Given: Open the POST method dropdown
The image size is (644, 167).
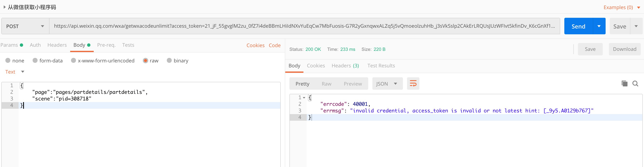Looking at the screenshot, I should (x=25, y=26).
